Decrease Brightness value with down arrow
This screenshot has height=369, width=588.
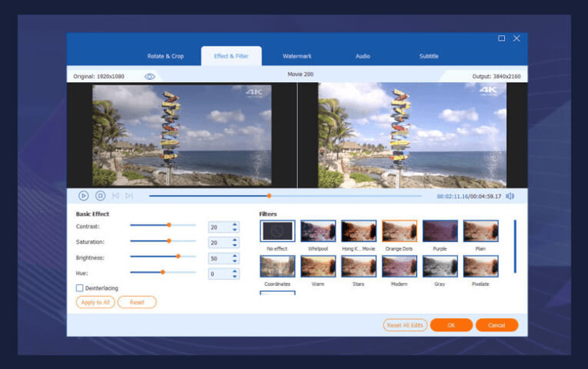tap(234, 261)
